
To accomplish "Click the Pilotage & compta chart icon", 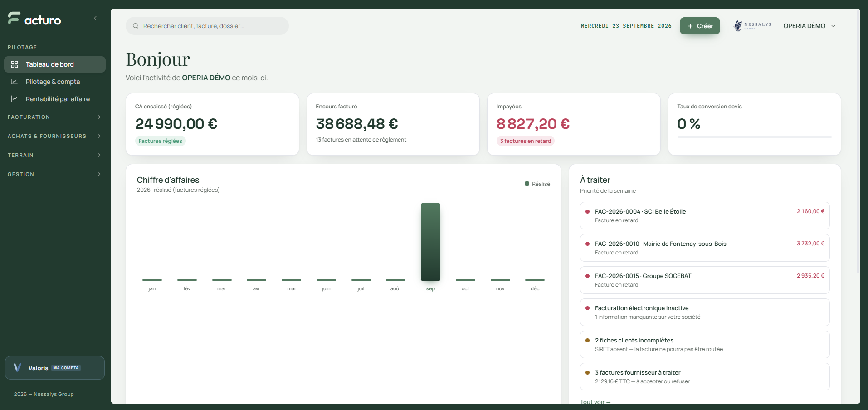I will (15, 82).
